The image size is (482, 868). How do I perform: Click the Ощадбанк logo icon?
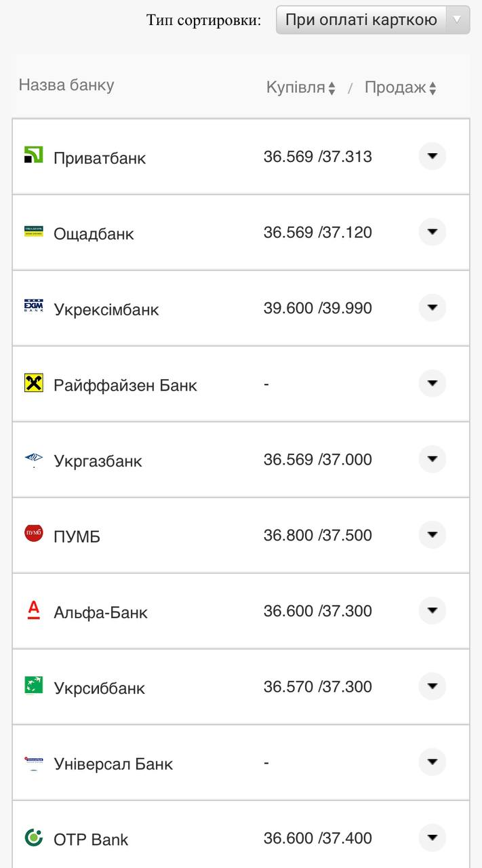coord(33,232)
